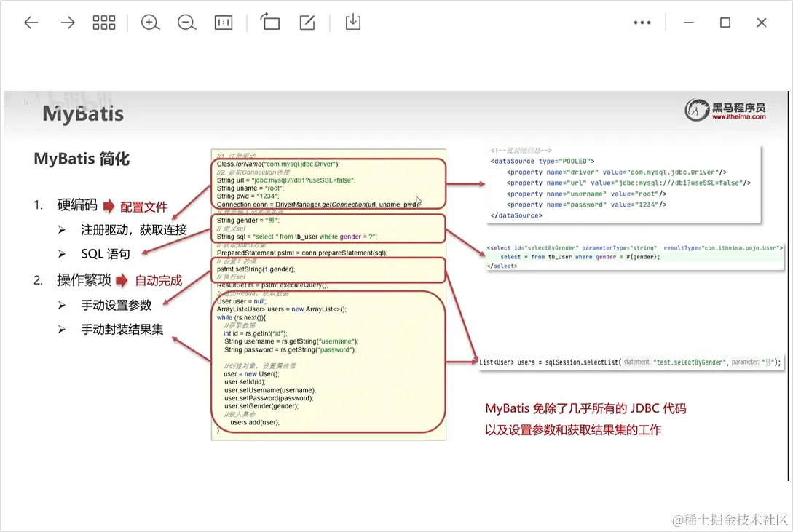The image size is (793, 532).
Task: Click '注册驱动，获取连接' bullet
Action: 134,230
